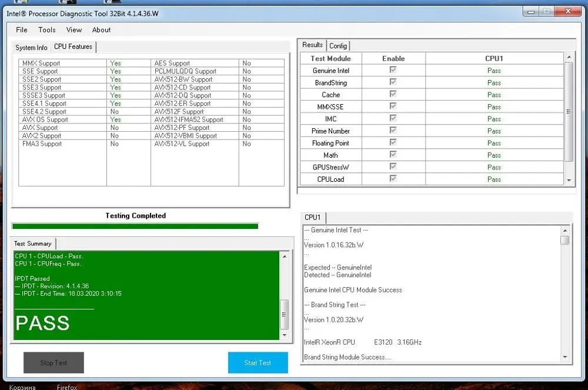The height and width of the screenshot is (390, 588).
Task: Click the Results table scroll up arrow
Action: 569,57
